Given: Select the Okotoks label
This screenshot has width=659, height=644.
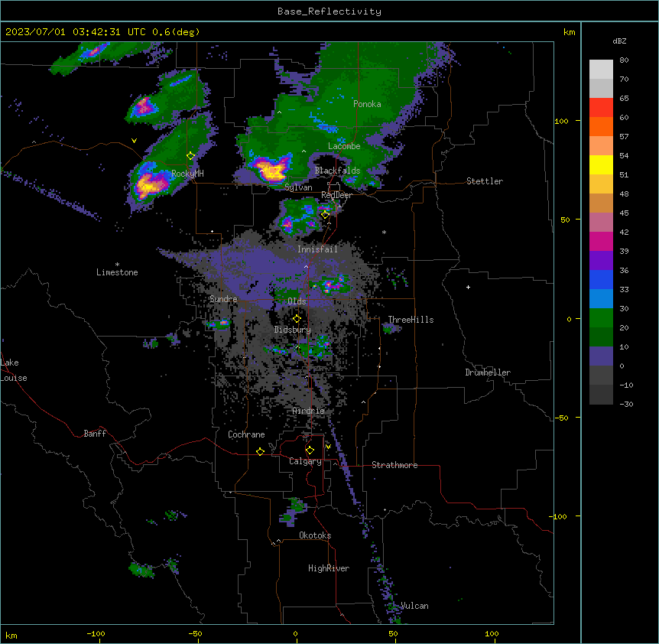Looking at the screenshot, I should point(315,535).
